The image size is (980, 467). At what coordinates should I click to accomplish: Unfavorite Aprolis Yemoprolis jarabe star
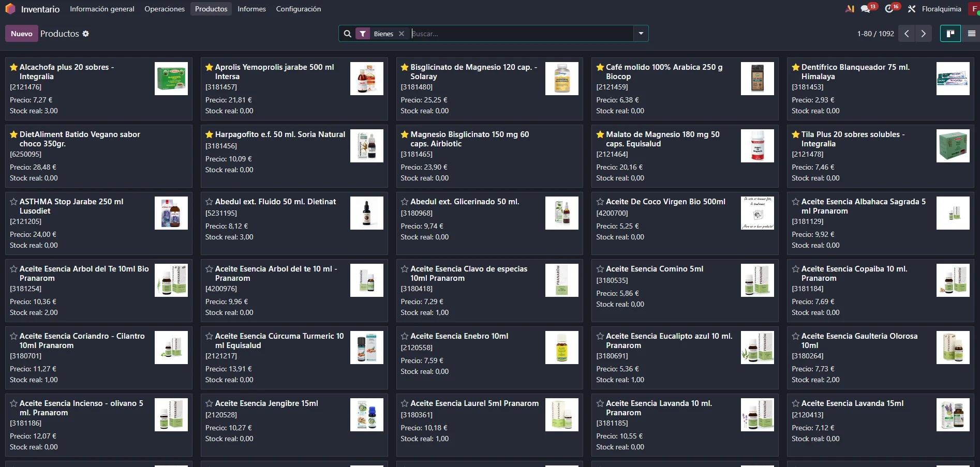(209, 67)
